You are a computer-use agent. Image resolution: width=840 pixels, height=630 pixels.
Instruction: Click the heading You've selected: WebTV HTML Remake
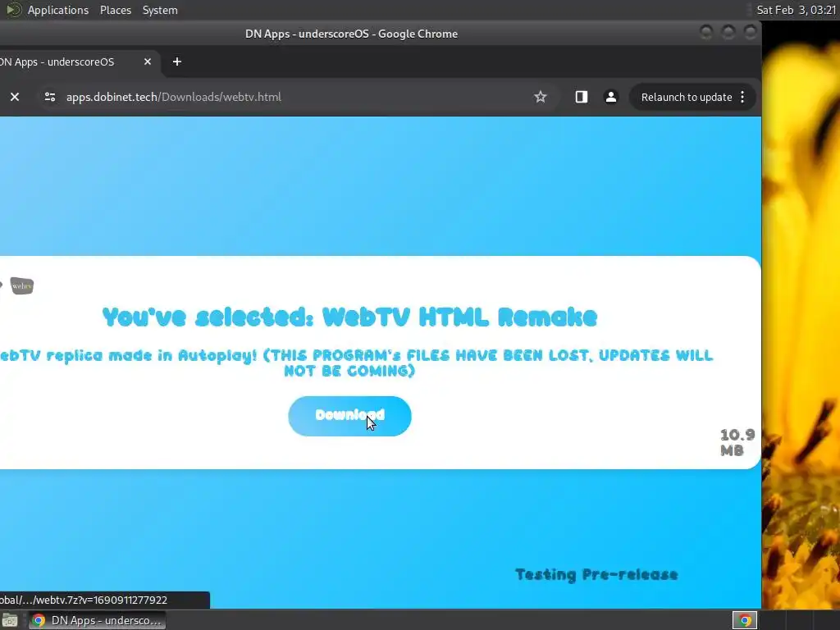point(349,317)
